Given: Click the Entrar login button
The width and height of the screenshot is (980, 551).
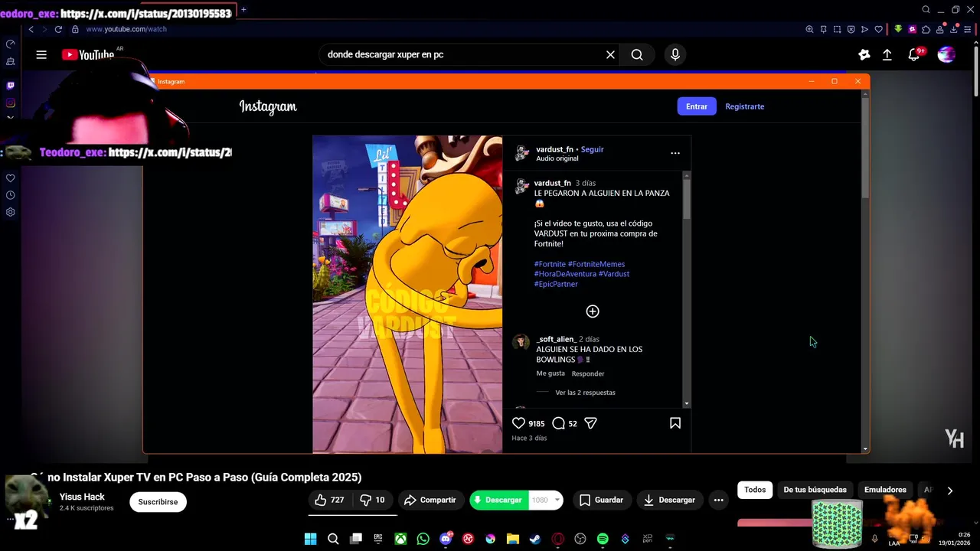Looking at the screenshot, I should (697, 106).
